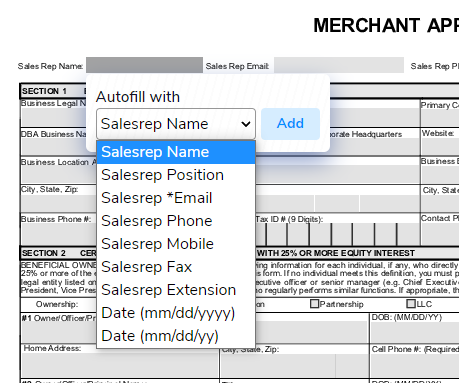Pick Salesrep Mobile from list
Screen dimensions: 459x383
coord(176,244)
